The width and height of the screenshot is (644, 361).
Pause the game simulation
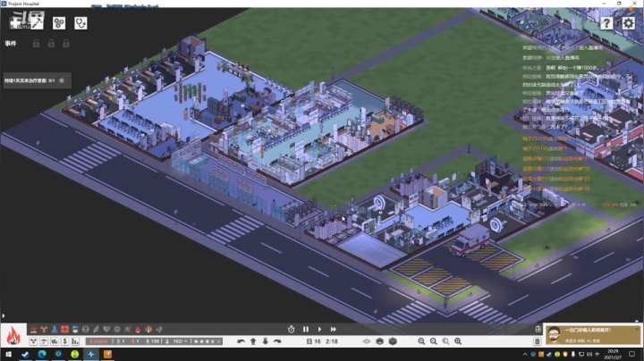pyautogui.click(x=306, y=329)
